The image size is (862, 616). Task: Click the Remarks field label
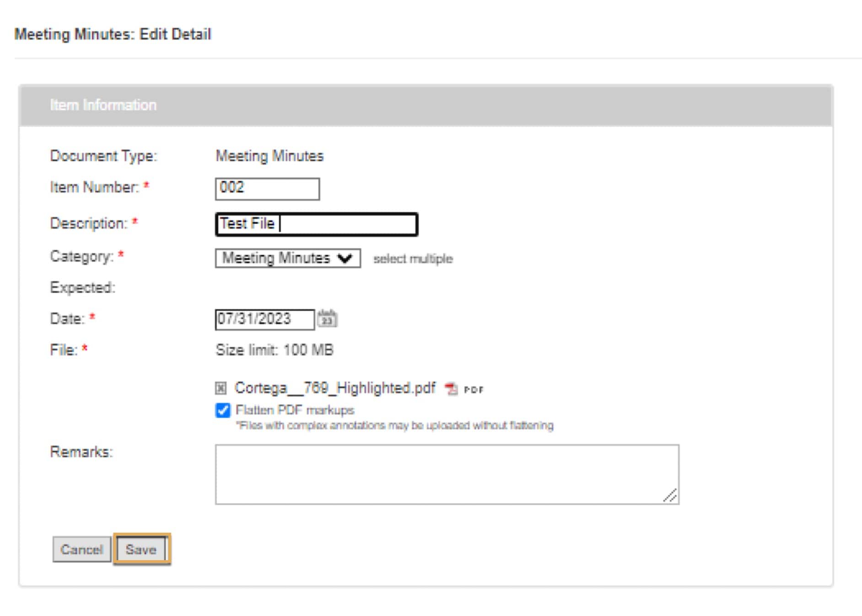coord(81,452)
